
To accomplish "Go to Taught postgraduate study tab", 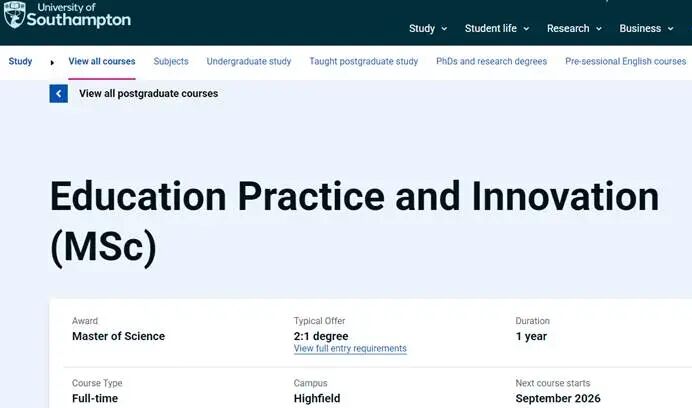I will pos(364,61).
